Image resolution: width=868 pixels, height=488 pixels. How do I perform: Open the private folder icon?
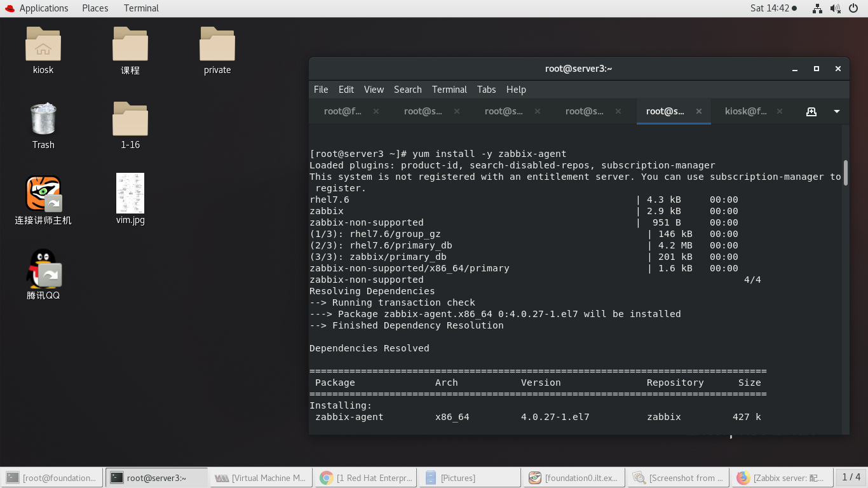click(217, 43)
